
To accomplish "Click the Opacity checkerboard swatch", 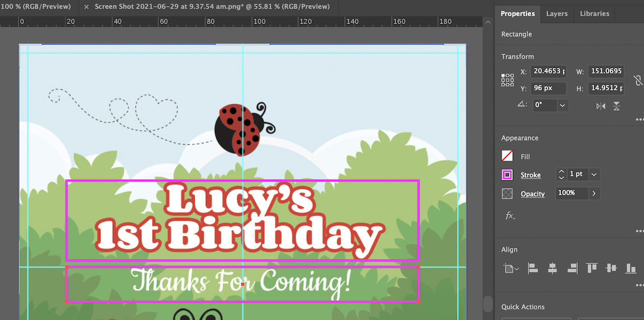I will pyautogui.click(x=507, y=194).
